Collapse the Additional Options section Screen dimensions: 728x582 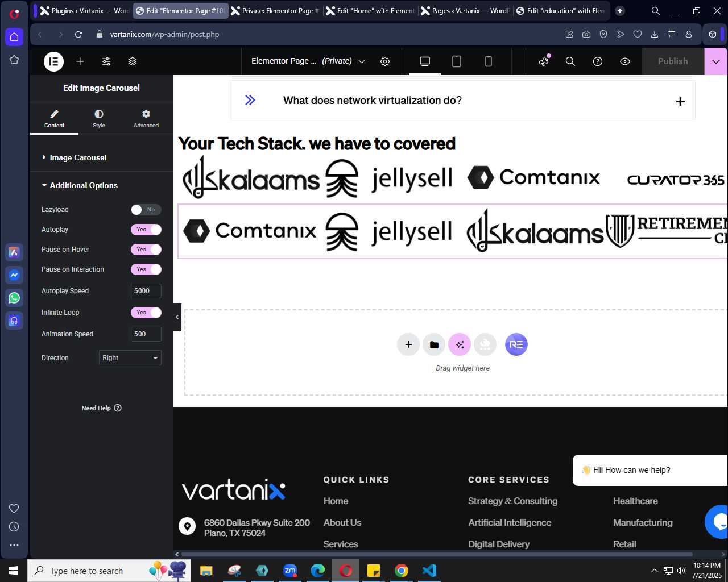pos(101,185)
